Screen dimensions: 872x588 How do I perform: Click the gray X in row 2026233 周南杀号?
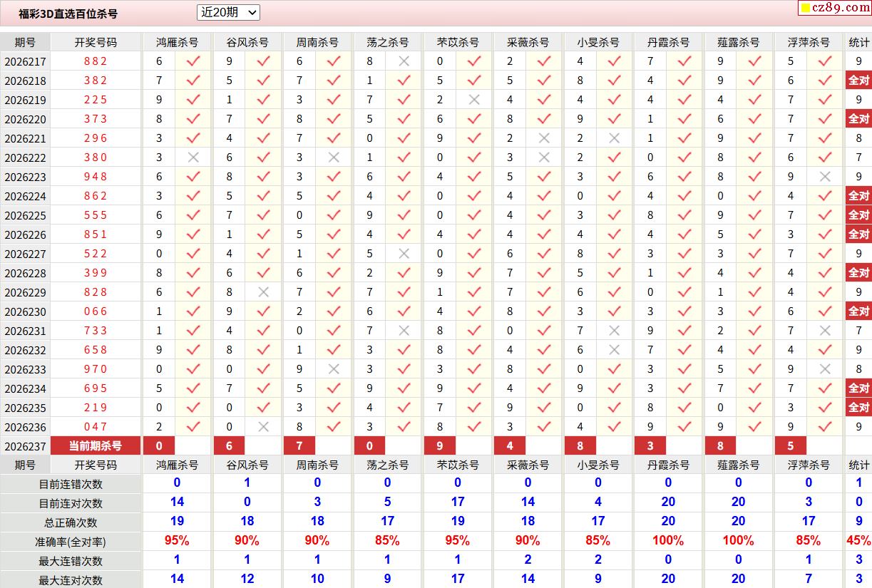[x=334, y=369]
